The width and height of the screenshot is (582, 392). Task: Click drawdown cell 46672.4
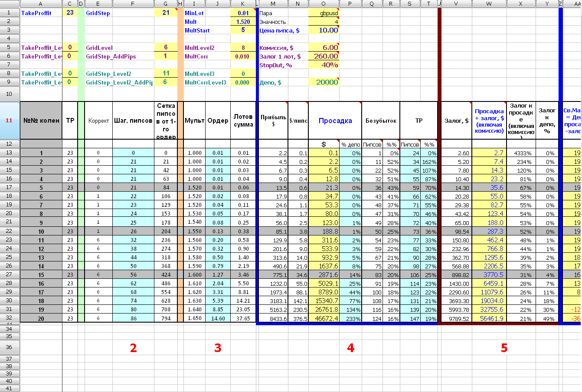[324, 318]
